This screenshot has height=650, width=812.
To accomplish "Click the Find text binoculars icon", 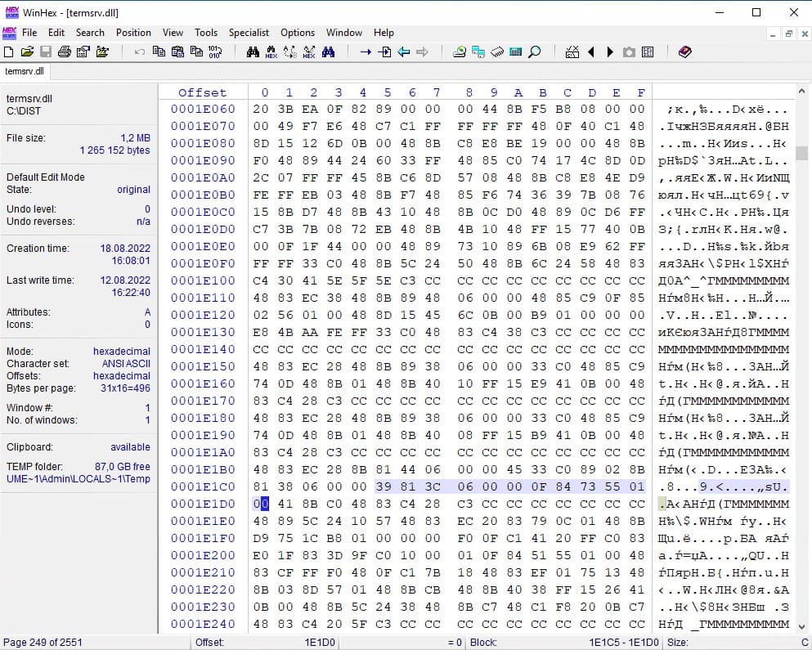I will click(253, 52).
